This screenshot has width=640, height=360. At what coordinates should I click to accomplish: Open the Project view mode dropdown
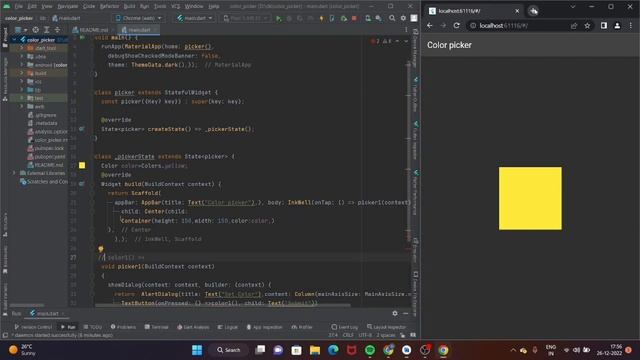pos(20,30)
